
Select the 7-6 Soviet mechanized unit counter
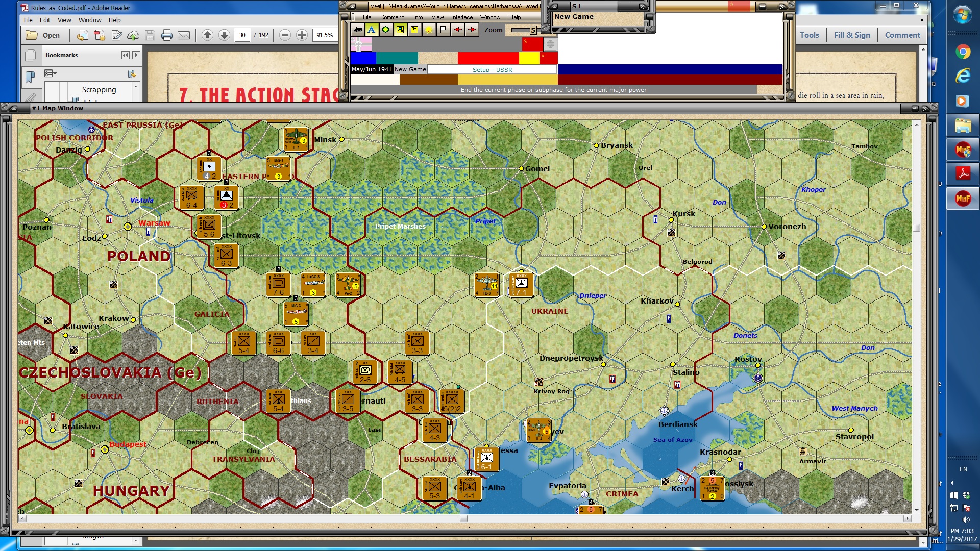278,284
